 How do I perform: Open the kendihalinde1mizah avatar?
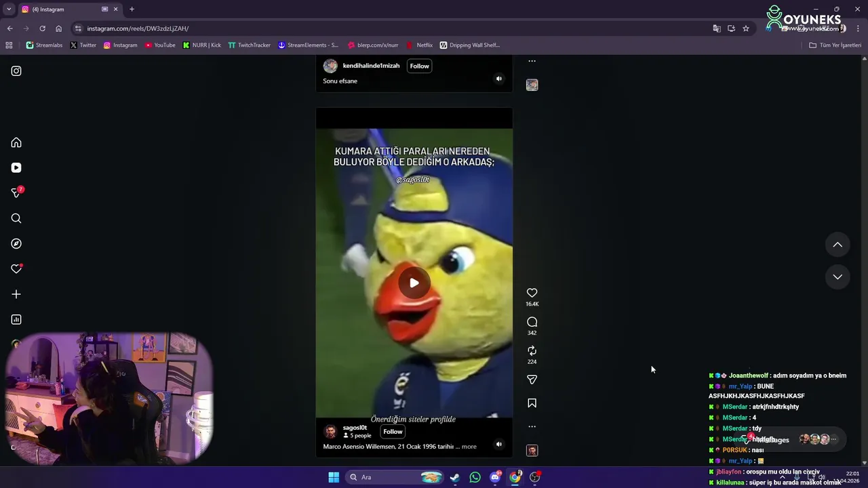pos(330,66)
